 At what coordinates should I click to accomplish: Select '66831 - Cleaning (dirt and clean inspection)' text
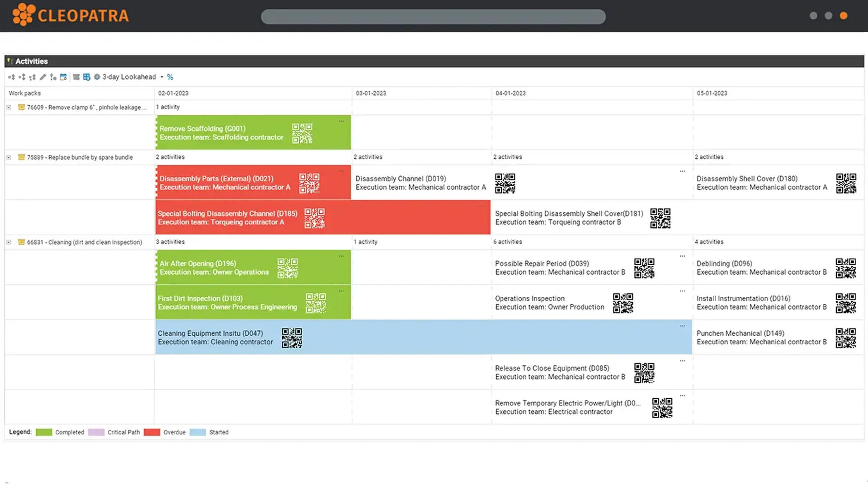pyautogui.click(x=85, y=242)
